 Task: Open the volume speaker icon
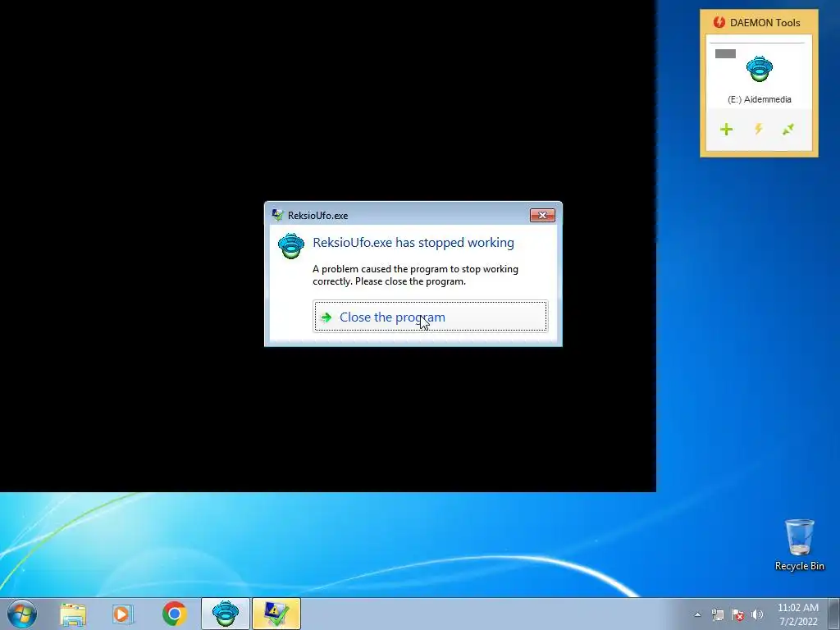pyautogui.click(x=757, y=614)
